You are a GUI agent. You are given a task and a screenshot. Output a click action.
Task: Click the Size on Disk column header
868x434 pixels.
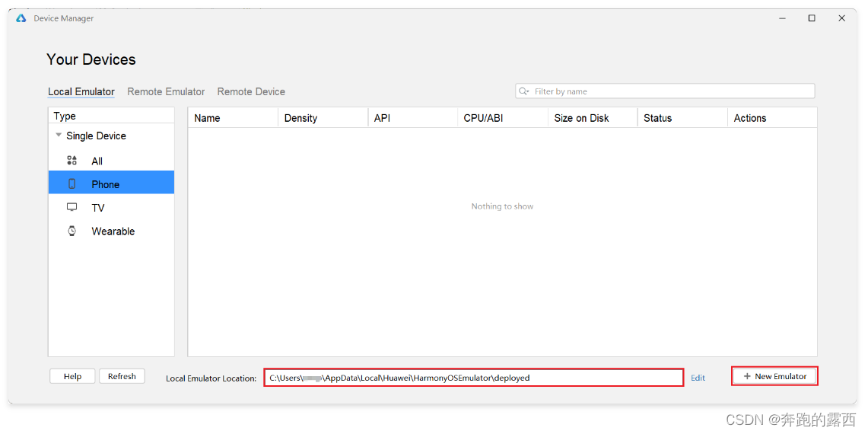click(593, 118)
